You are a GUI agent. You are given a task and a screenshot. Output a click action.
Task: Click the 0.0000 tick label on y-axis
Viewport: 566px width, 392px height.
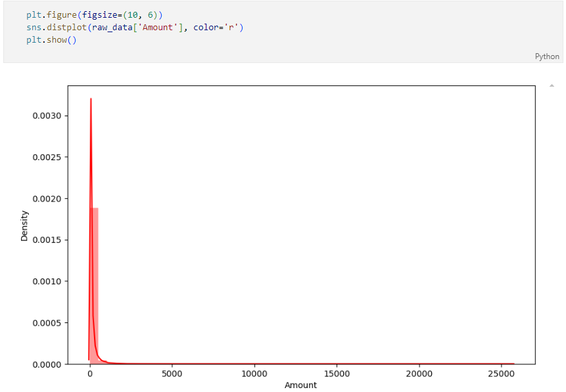[x=47, y=364]
